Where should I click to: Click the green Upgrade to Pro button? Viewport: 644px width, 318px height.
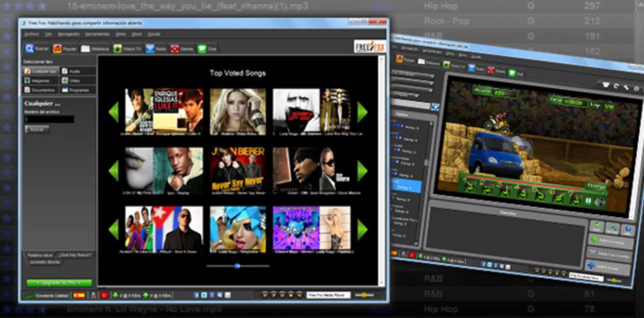tap(59, 283)
